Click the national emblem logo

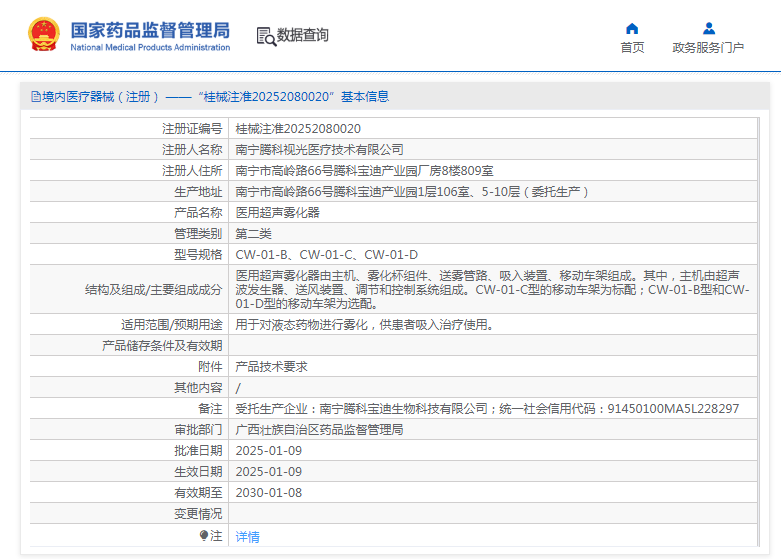[43, 35]
